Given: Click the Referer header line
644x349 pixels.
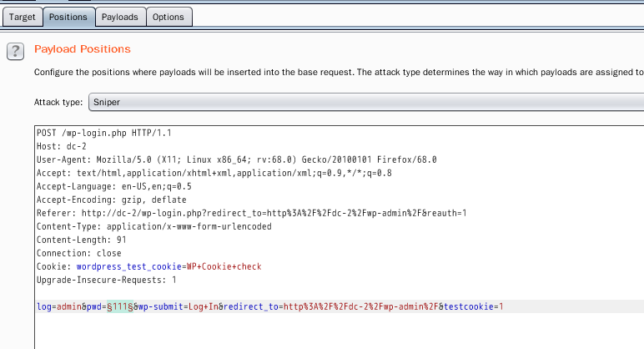Looking at the screenshot, I should 251,213.
